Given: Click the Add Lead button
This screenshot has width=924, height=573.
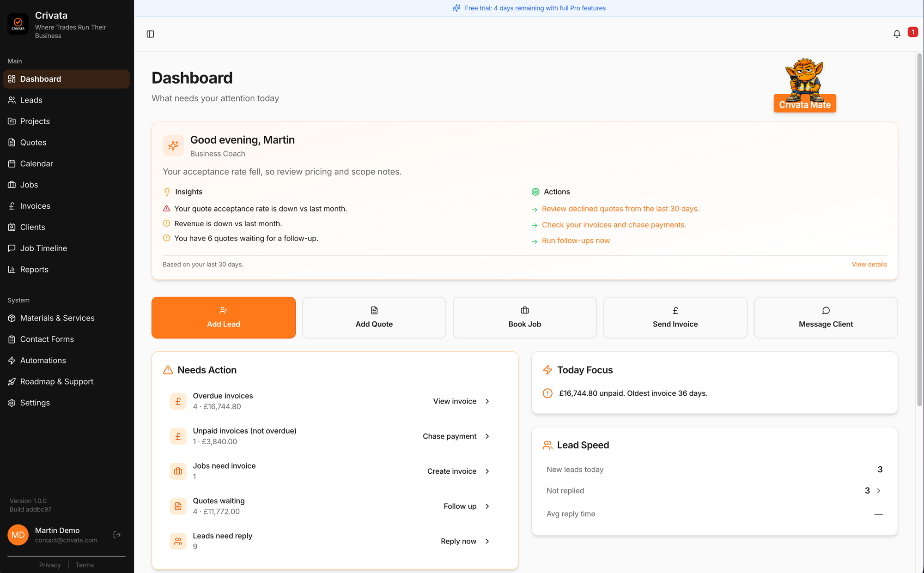Looking at the screenshot, I should click(224, 318).
